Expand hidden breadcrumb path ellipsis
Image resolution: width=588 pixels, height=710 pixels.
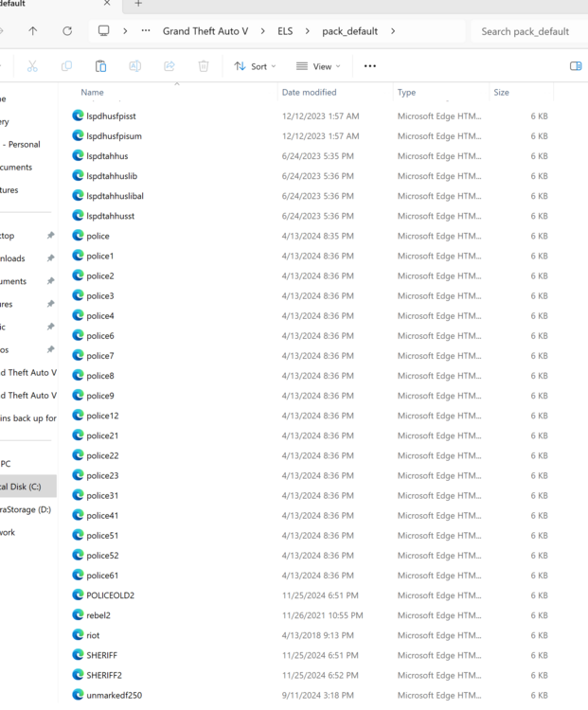146,31
